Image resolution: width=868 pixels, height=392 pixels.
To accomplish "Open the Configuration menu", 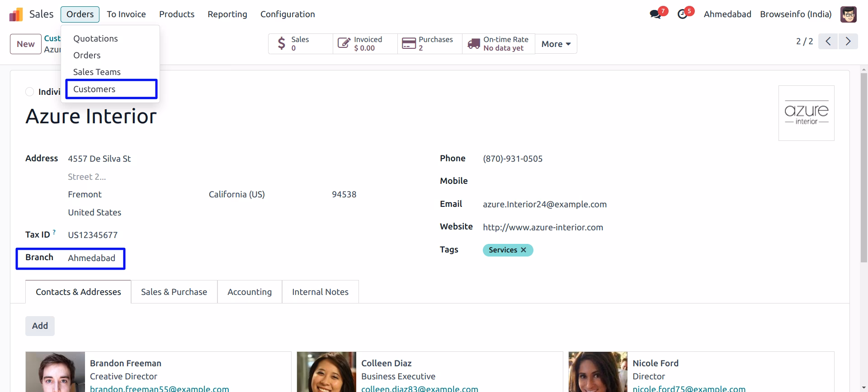I will pos(288,14).
